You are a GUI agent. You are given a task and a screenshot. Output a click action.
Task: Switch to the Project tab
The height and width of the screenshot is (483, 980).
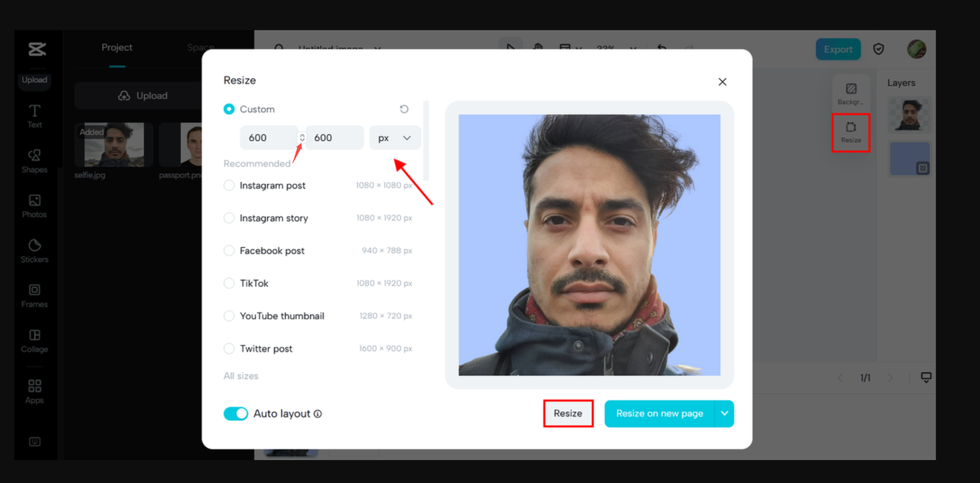pos(117,47)
